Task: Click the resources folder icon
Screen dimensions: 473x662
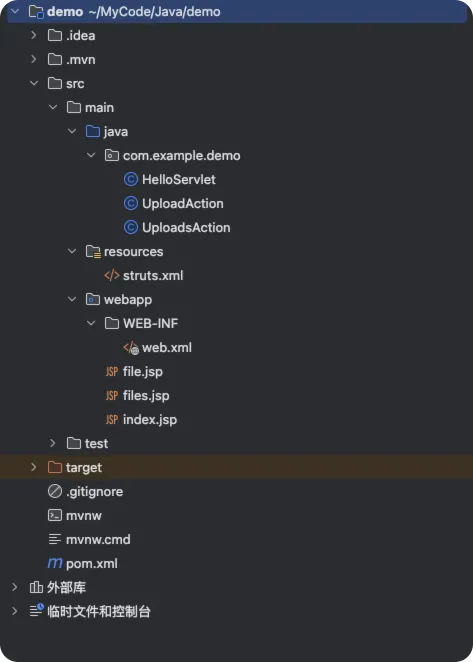Action: click(x=93, y=252)
